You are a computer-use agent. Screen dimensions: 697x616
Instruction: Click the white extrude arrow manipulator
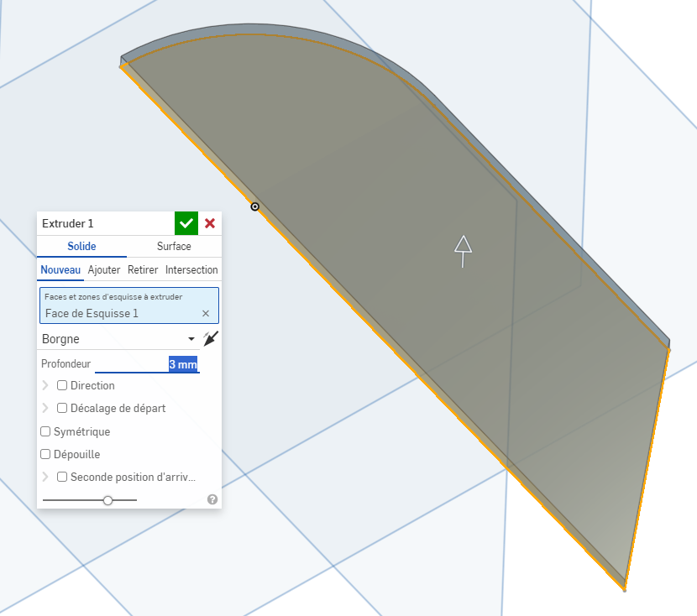(463, 250)
